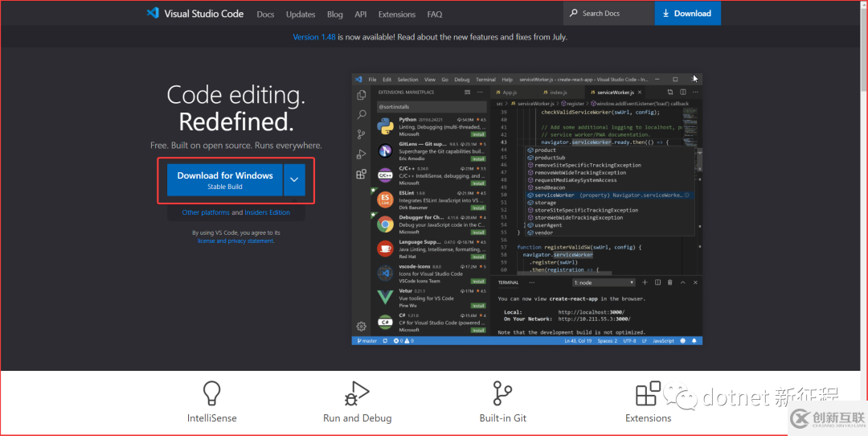Close the serviceWorker.js editor tab
The height and width of the screenshot is (436, 868).
(x=640, y=93)
